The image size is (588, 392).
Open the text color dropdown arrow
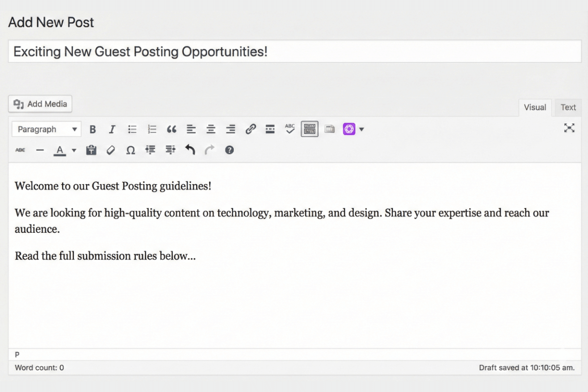(73, 150)
